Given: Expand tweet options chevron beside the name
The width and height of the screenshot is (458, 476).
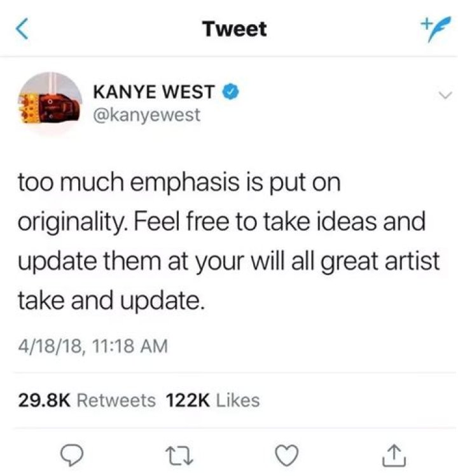Looking at the screenshot, I should point(445,95).
